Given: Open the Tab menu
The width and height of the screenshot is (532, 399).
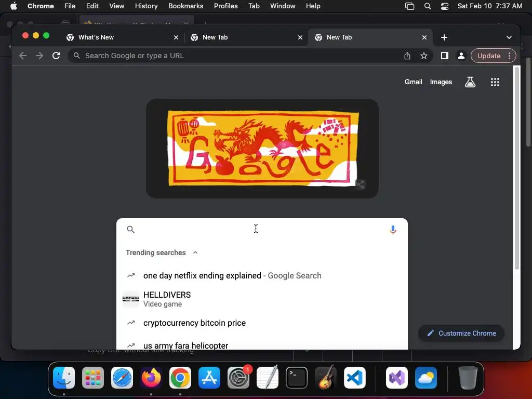Looking at the screenshot, I should click(x=254, y=6).
